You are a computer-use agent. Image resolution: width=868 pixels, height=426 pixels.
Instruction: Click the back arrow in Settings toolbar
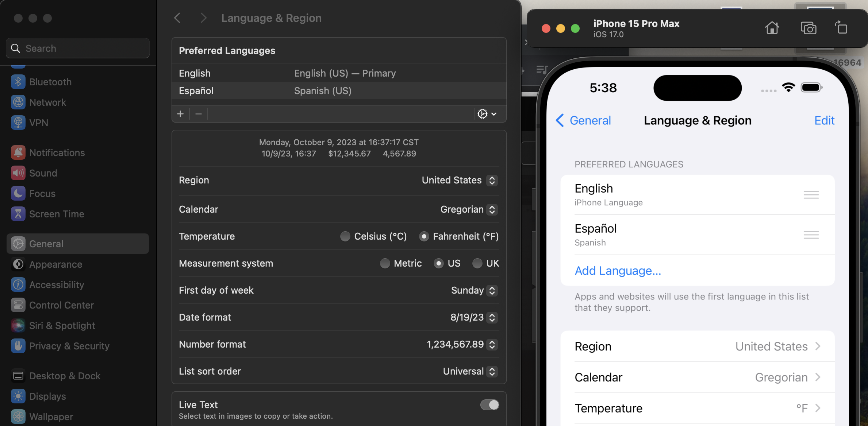pyautogui.click(x=177, y=18)
